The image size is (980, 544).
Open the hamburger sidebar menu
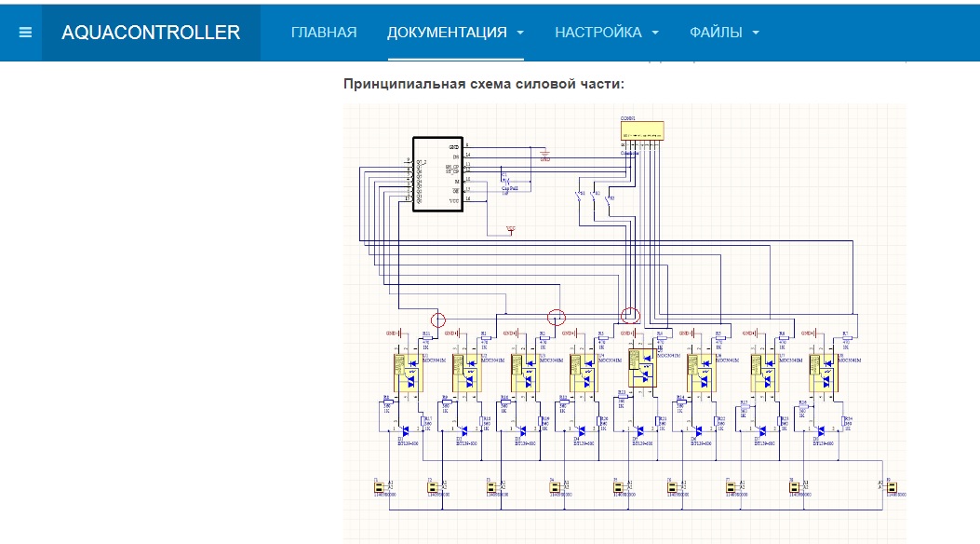coord(25,33)
